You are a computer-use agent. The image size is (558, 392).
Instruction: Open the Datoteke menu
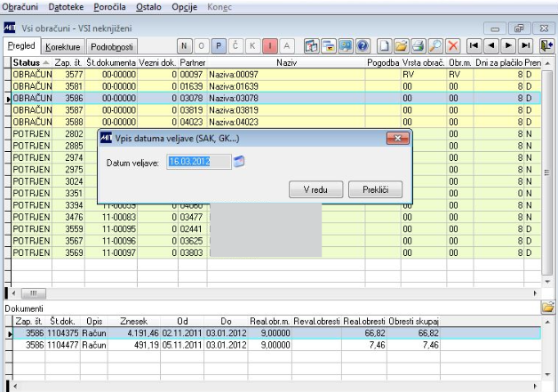coord(66,7)
